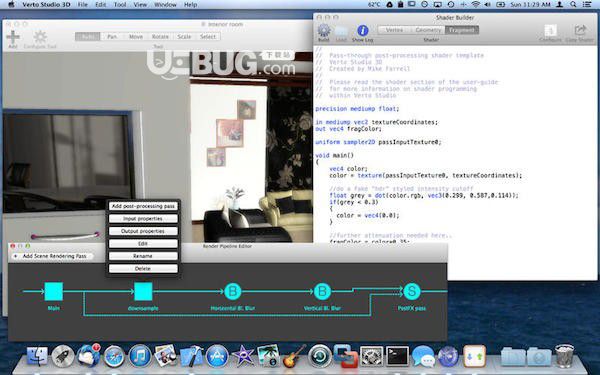Select the Scale tool segment
Image resolution: width=600 pixels, height=375 pixels.
pyautogui.click(x=184, y=37)
